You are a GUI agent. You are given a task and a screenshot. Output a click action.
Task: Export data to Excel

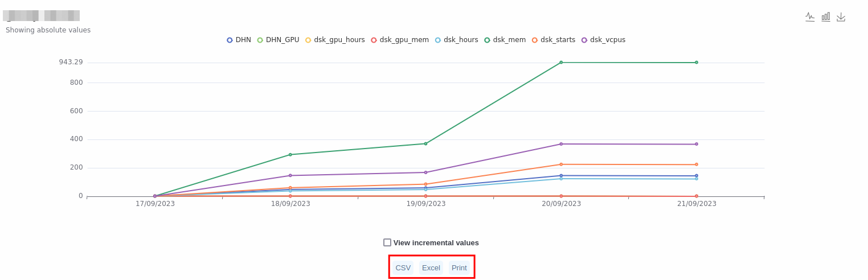[431, 268]
